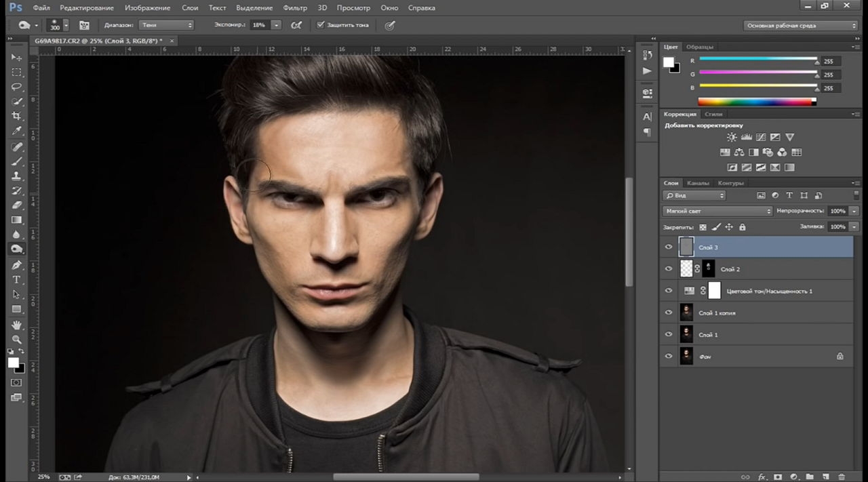The width and height of the screenshot is (868, 482).
Task: Open the Изображение menu
Action: [148, 8]
